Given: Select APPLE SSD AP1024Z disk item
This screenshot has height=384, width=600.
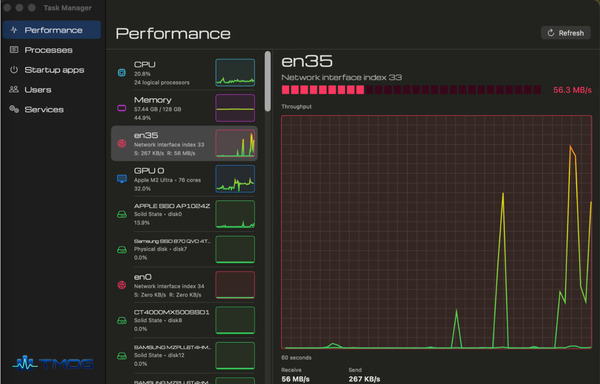Looking at the screenshot, I should pyautogui.click(x=184, y=214).
